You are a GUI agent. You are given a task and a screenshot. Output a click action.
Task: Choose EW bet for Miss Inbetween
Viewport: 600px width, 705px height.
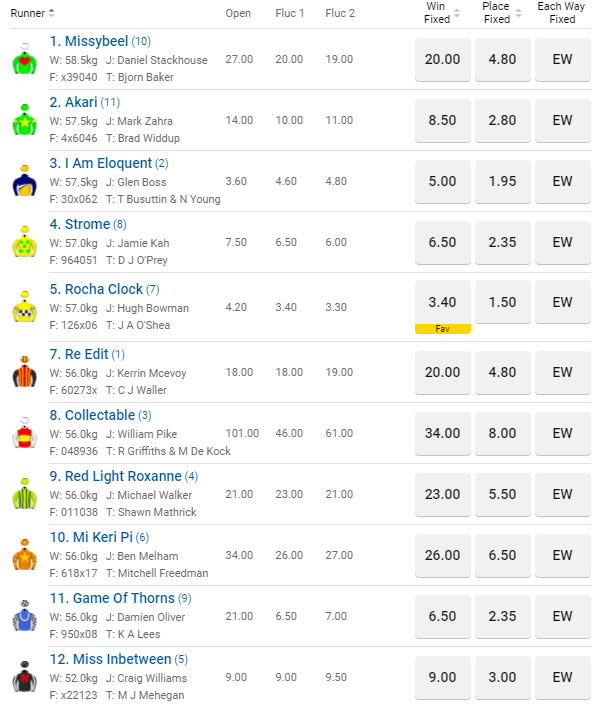point(562,677)
